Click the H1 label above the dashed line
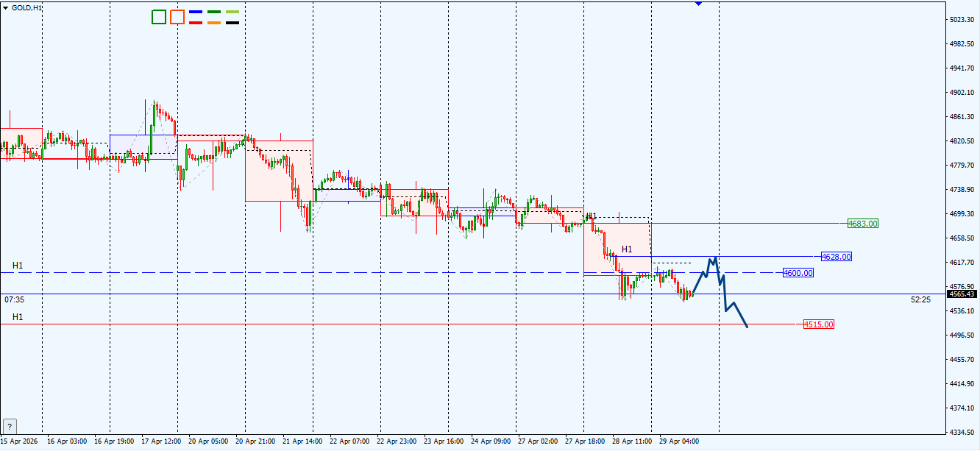This screenshot has width=980, height=451. pyautogui.click(x=18, y=265)
